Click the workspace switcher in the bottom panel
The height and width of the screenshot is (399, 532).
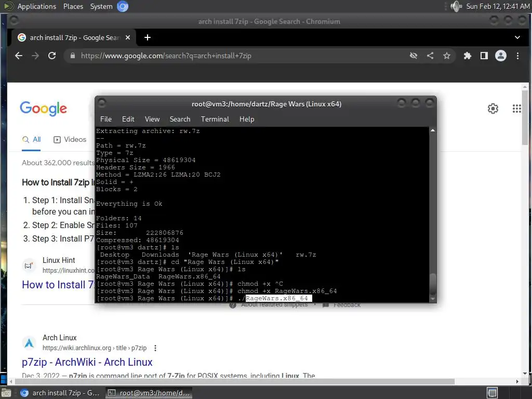[x=493, y=393]
